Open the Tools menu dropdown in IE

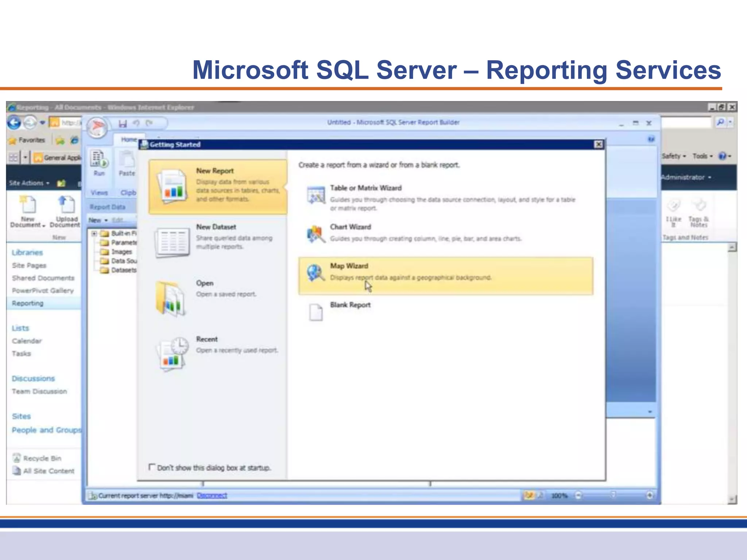[x=703, y=156]
